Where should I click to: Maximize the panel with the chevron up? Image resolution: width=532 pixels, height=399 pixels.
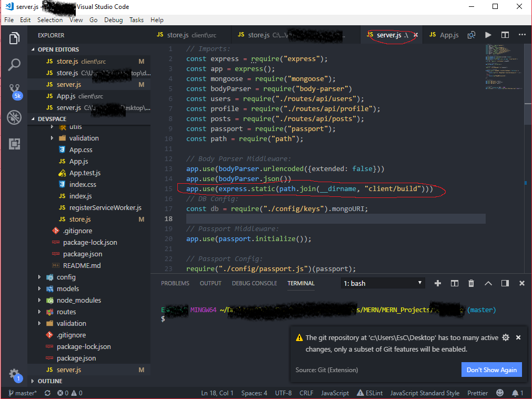tap(488, 283)
